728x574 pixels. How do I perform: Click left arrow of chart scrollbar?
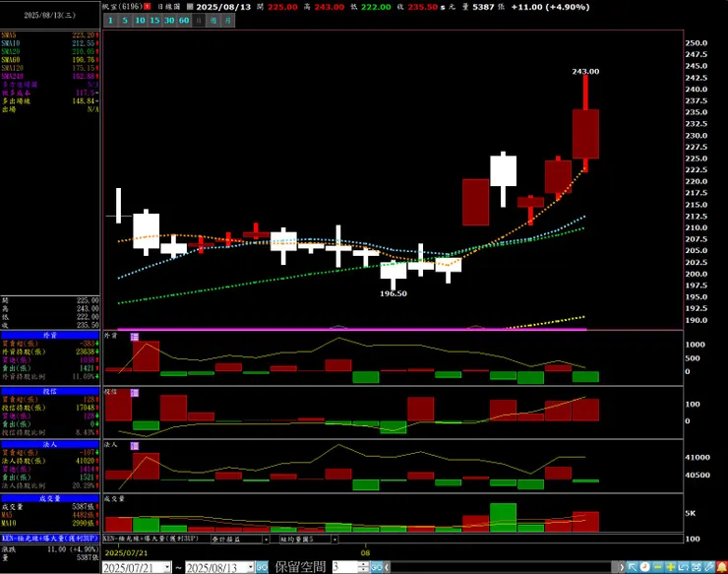tap(387, 567)
